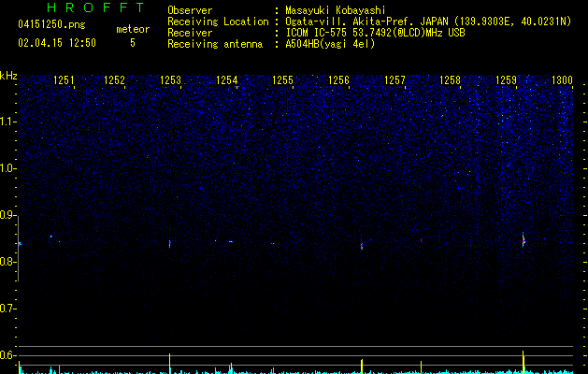Click the meteor echo after 1256
Viewport: 588px width, 374px height.
coord(362,247)
